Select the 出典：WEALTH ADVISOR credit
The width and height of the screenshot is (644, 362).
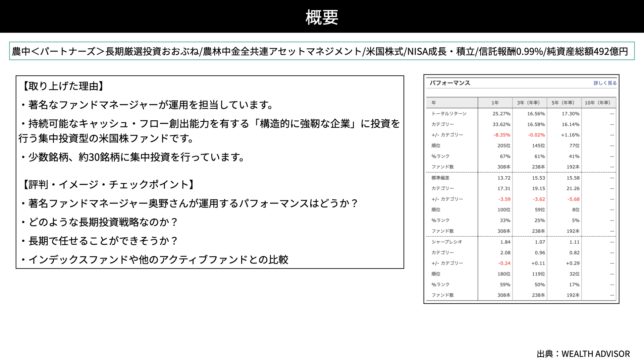click(583, 354)
